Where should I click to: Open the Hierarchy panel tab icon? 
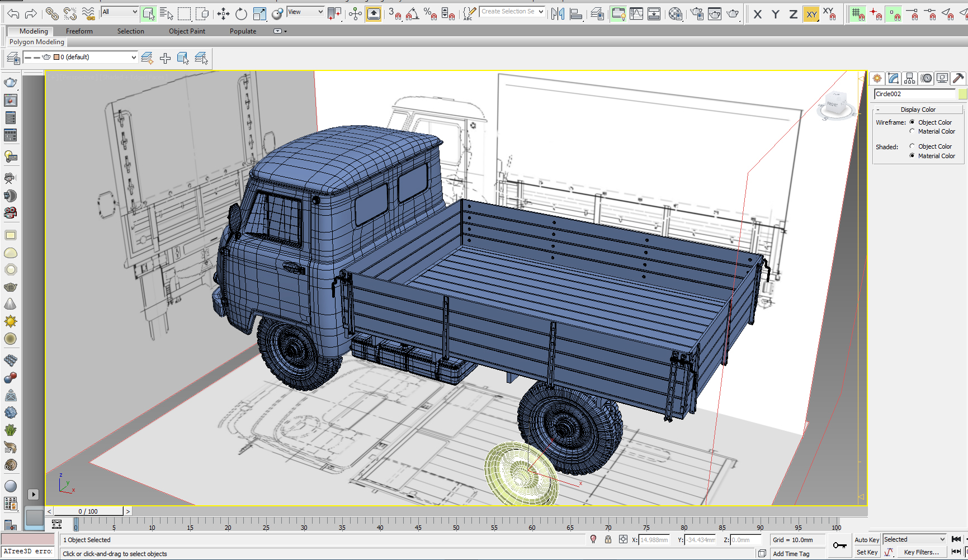point(910,78)
